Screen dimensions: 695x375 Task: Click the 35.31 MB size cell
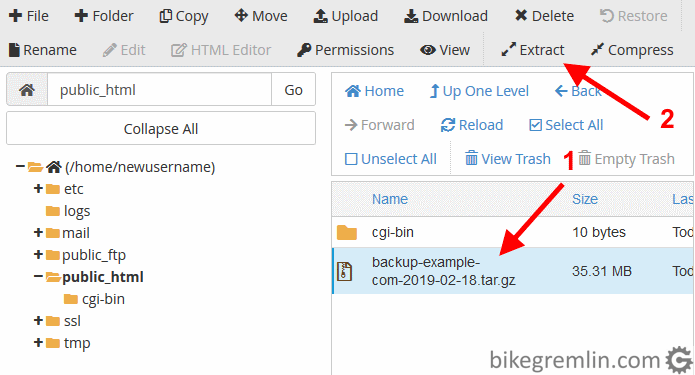pos(601,271)
